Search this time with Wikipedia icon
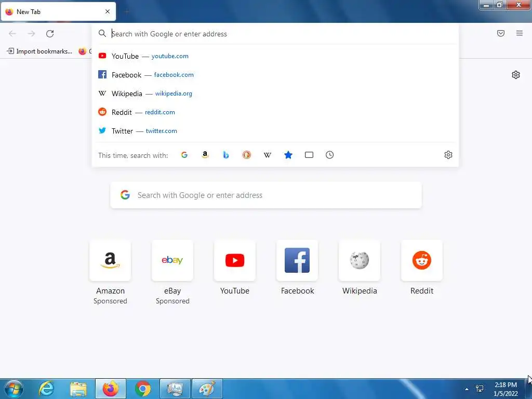This screenshot has width=532, height=399. point(268,155)
